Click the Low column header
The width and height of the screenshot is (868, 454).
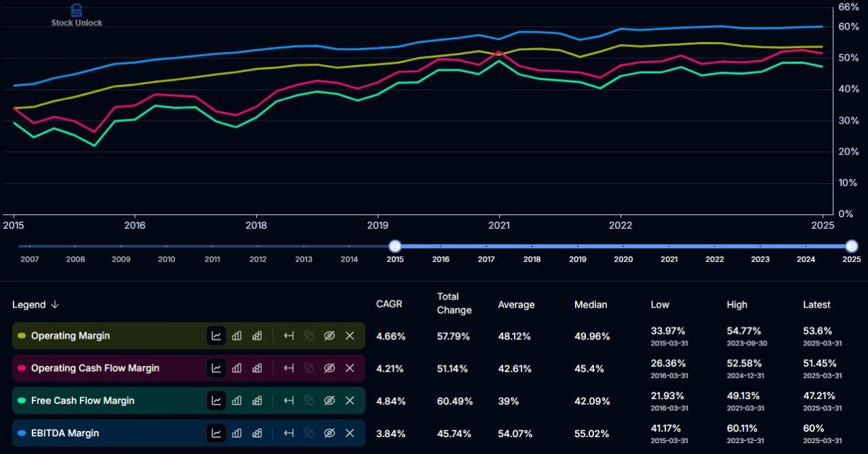tap(660, 305)
